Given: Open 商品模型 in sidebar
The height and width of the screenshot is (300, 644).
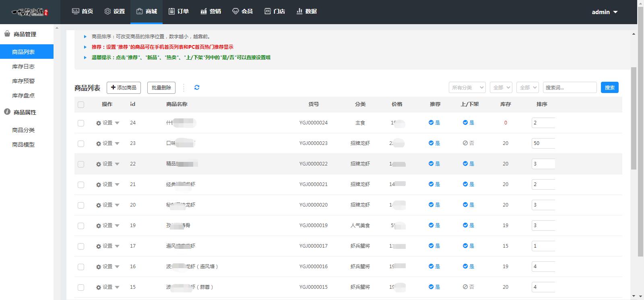Looking at the screenshot, I should click(23, 145).
